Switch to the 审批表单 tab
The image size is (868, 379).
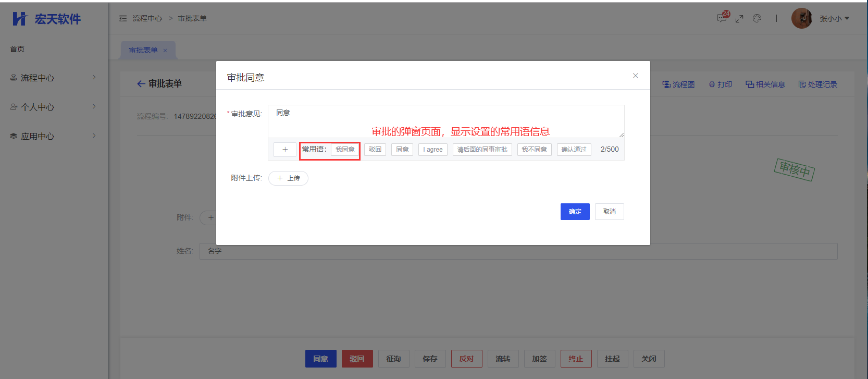point(143,51)
